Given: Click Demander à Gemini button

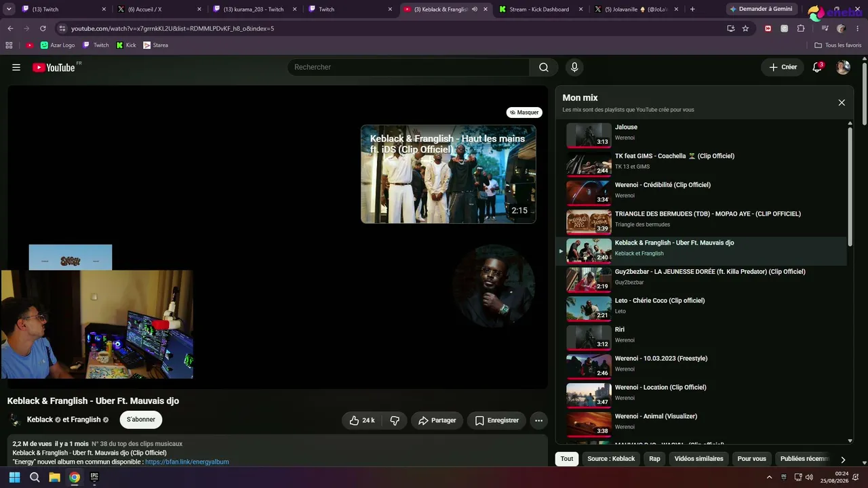Looking at the screenshot, I should [761, 9].
